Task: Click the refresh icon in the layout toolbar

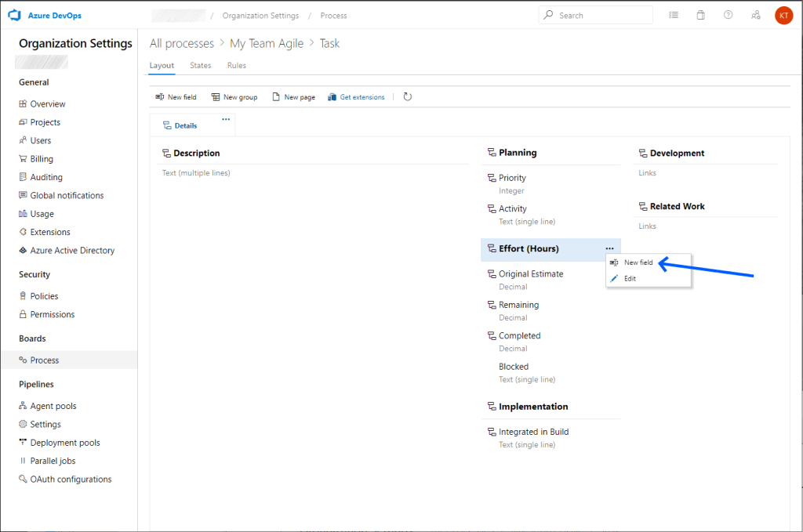Action: point(407,97)
